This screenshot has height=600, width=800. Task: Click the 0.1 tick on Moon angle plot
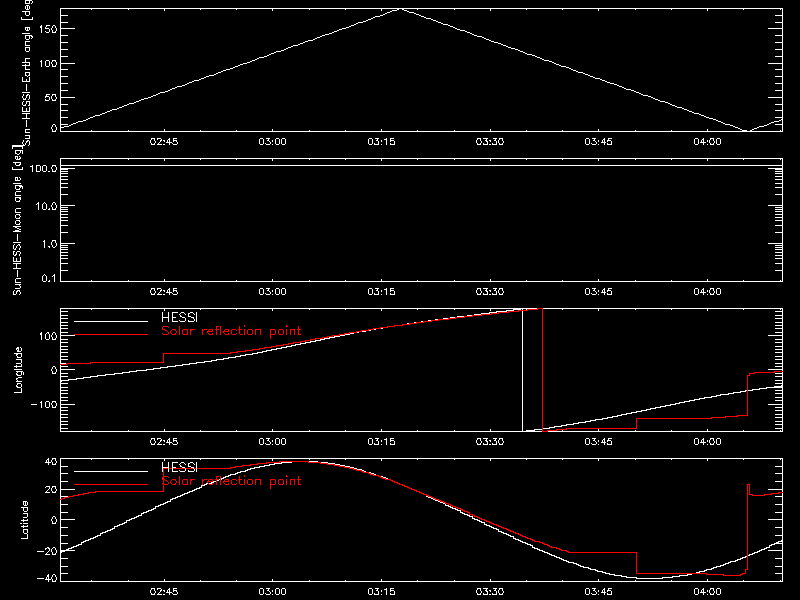click(x=49, y=278)
